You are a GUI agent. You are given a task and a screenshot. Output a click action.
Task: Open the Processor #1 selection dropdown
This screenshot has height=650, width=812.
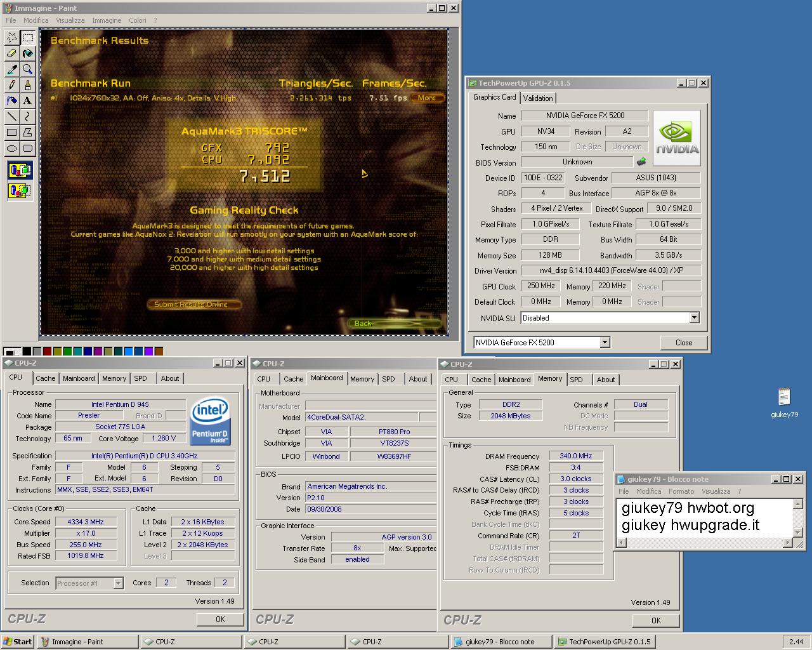pos(118,583)
